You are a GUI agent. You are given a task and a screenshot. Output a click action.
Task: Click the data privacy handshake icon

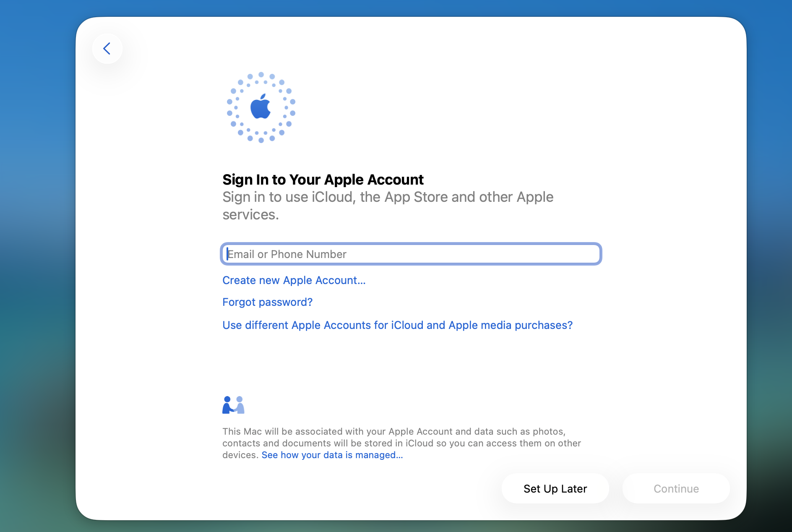[x=233, y=405]
